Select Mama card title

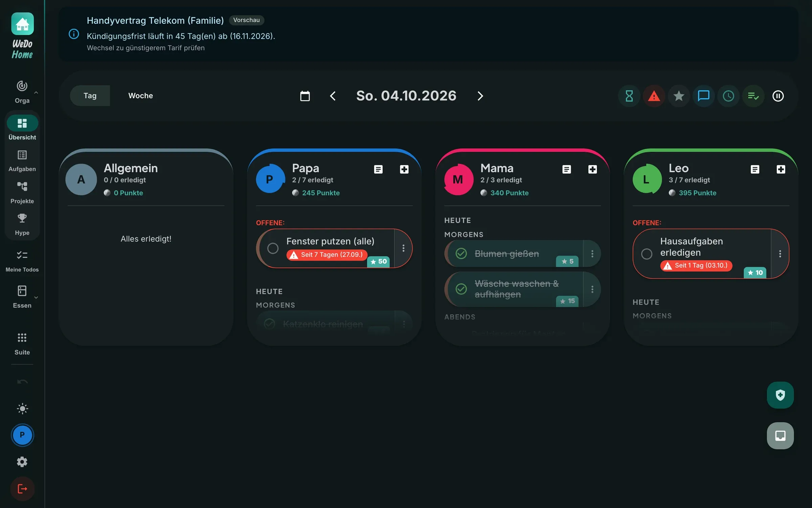click(497, 168)
